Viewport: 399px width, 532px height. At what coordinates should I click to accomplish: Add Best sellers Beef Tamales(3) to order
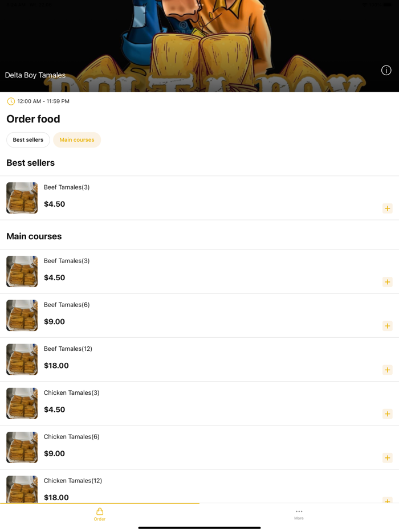388,208
